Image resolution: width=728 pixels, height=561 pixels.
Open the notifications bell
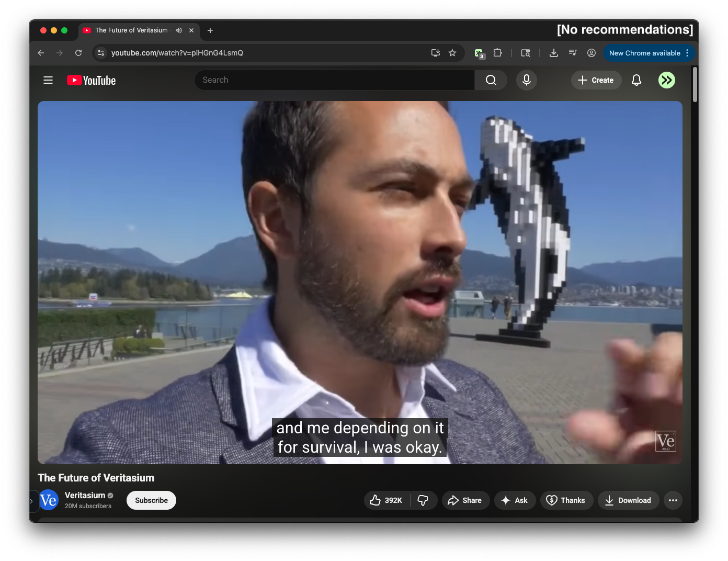[636, 80]
